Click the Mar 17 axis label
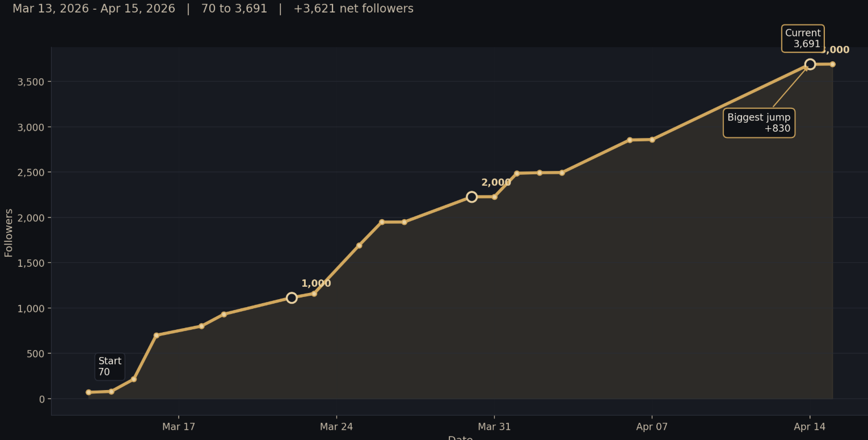 click(x=179, y=426)
